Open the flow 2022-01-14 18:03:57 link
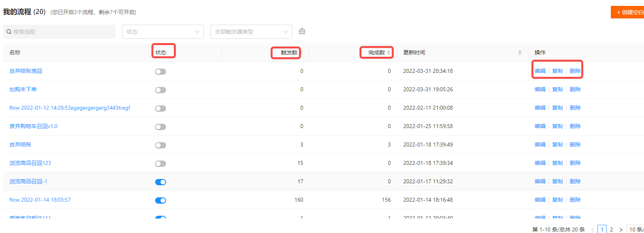The height and width of the screenshot is (233, 644). coord(40,200)
